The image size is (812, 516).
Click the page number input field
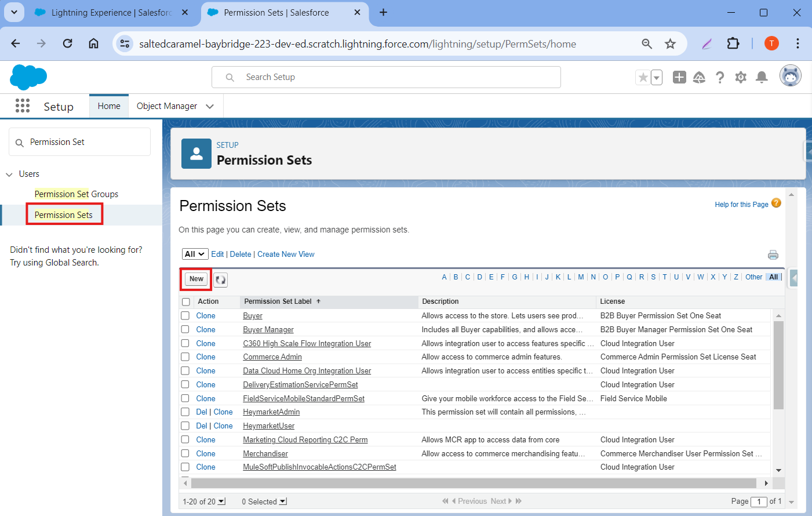pos(759,502)
